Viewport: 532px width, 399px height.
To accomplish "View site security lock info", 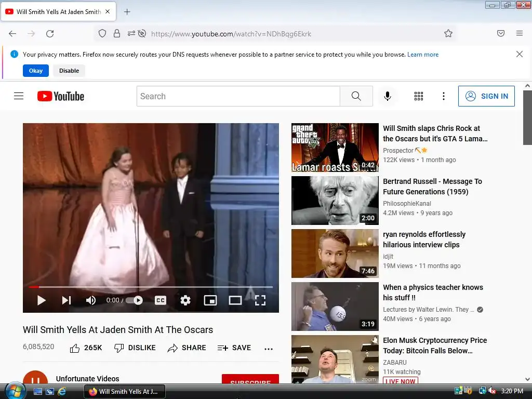I will pos(117,33).
